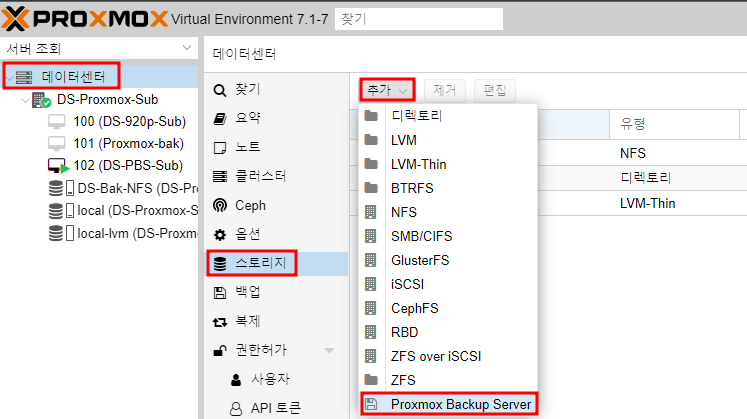Choose NFS from the add menu

click(448, 212)
